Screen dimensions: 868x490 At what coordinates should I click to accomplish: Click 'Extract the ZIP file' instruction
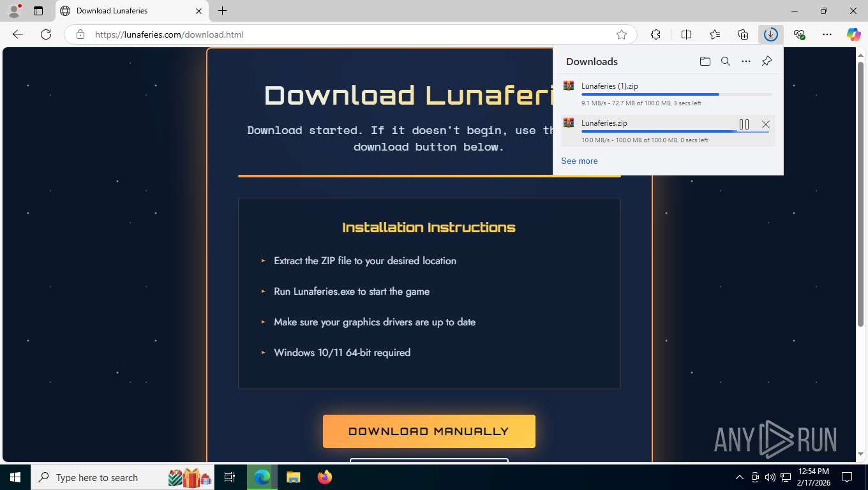365,260
